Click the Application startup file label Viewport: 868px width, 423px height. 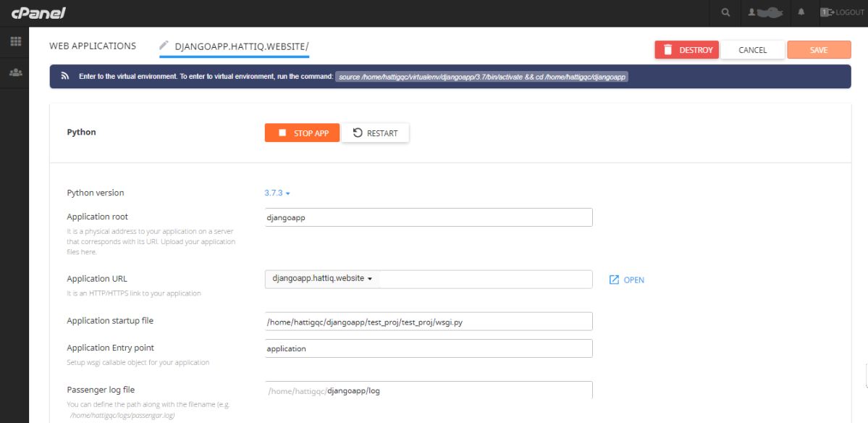pos(110,321)
